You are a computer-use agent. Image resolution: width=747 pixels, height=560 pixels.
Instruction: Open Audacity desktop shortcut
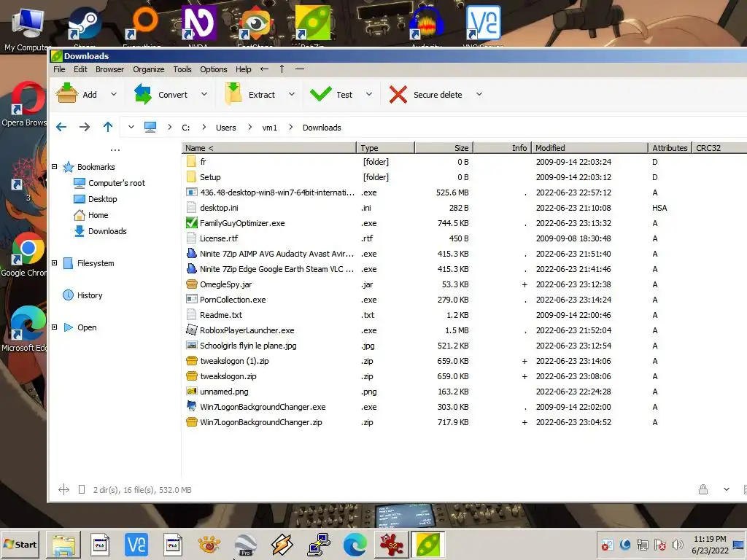point(426,25)
